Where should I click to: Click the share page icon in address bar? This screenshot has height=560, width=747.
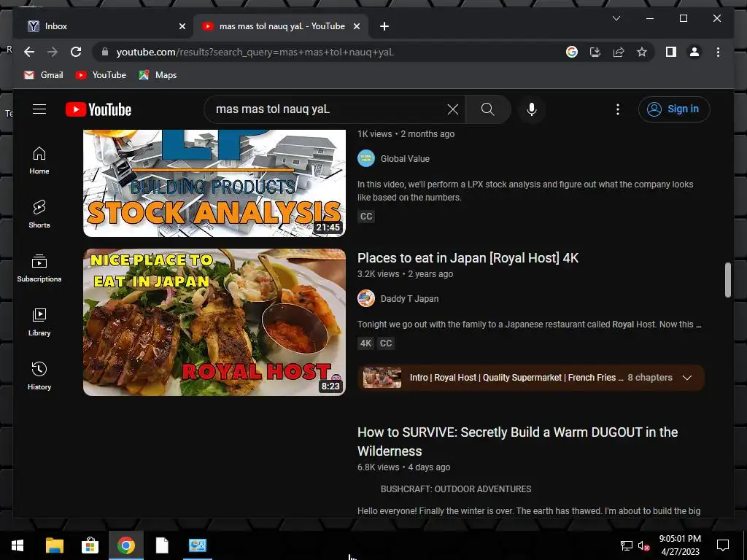click(619, 52)
